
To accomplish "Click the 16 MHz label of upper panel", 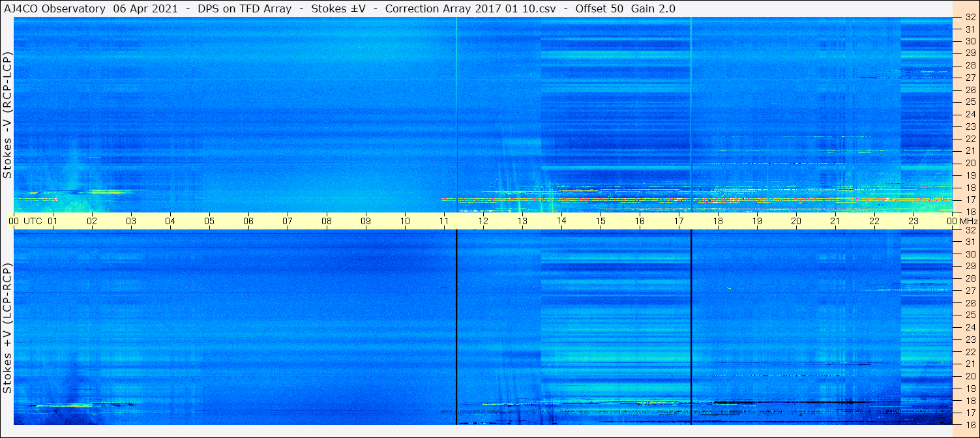I will (970, 212).
